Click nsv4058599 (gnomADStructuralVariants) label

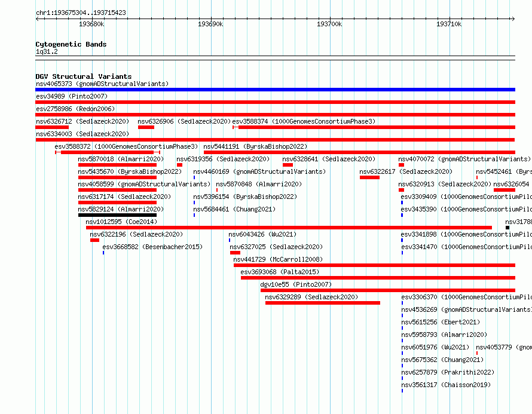[x=144, y=184]
